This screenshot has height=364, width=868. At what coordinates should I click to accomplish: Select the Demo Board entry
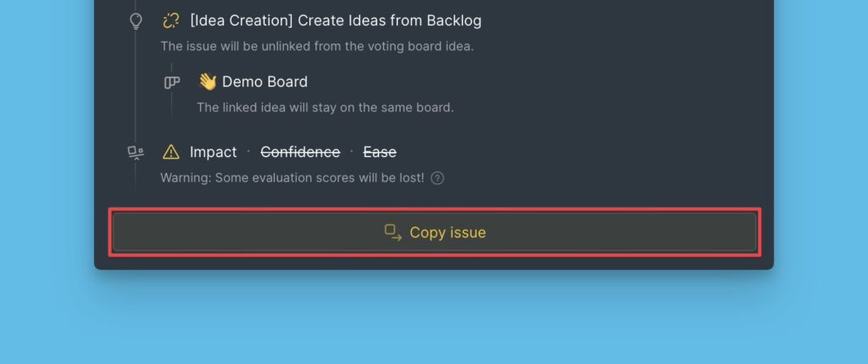[x=264, y=82]
